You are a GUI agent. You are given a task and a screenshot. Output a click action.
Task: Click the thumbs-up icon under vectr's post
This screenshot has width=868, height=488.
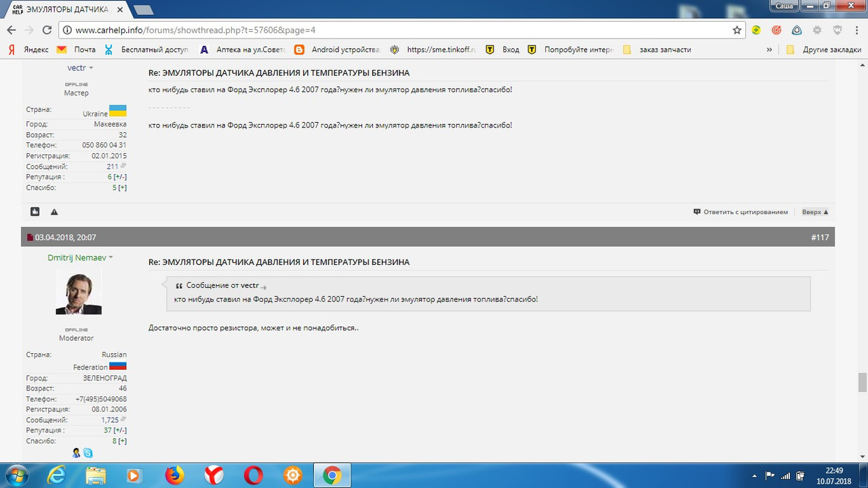(x=35, y=212)
